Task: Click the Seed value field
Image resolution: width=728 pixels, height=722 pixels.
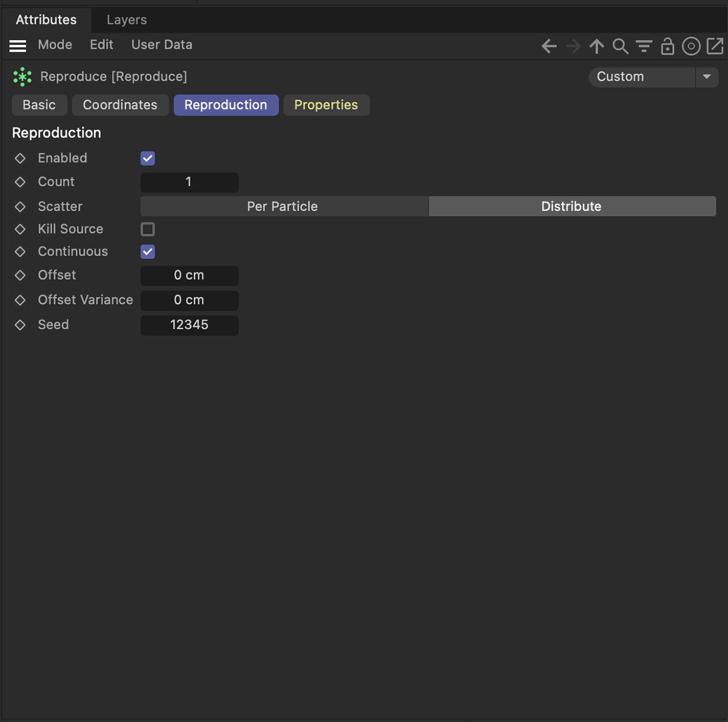Action: tap(189, 325)
